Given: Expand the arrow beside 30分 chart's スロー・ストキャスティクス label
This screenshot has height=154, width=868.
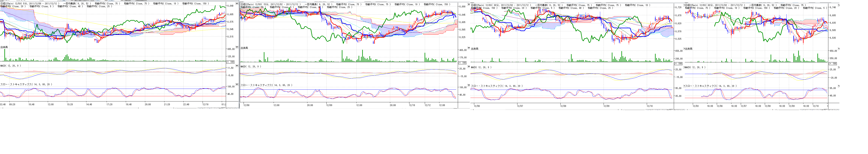Looking at the screenshot, I should tap(469, 85).
